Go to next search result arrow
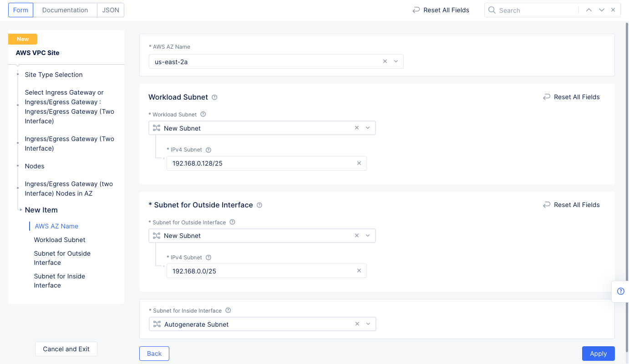 point(602,10)
